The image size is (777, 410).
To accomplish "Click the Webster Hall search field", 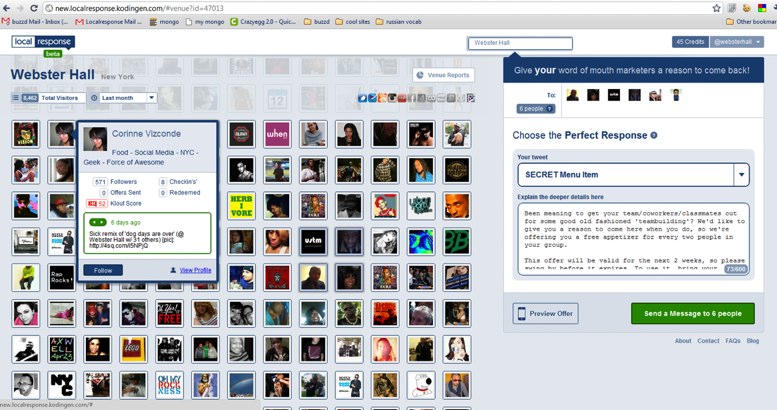I will click(x=520, y=43).
